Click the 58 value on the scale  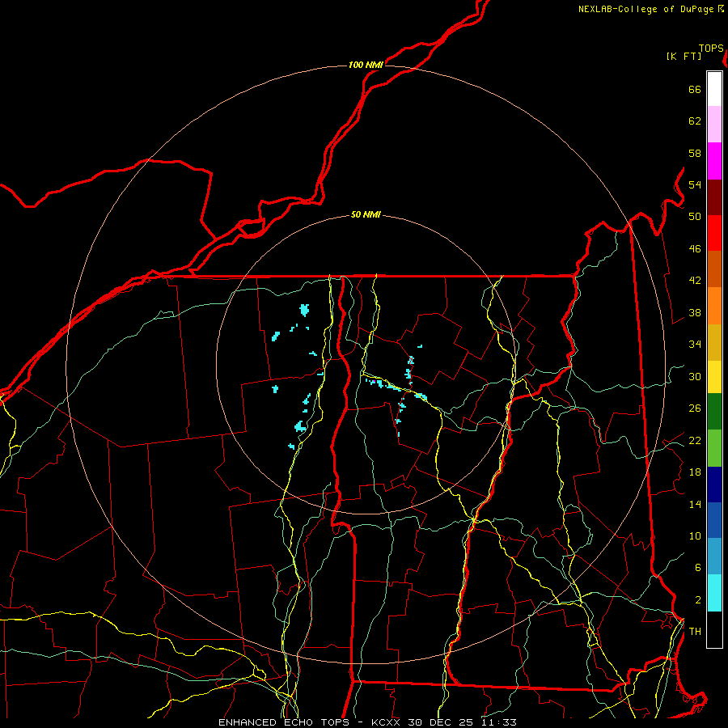(695, 153)
